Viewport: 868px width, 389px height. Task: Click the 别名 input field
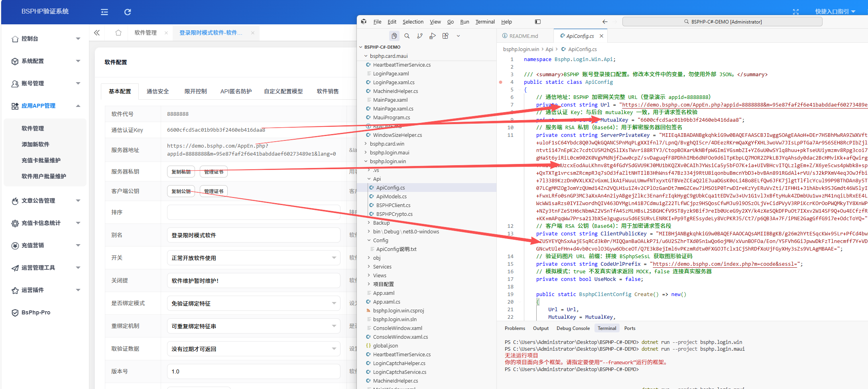point(254,235)
